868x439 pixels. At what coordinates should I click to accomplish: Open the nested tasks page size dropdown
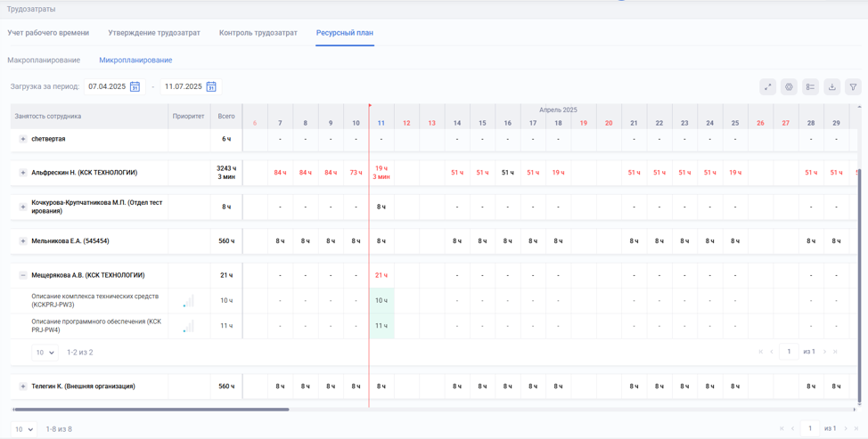coord(45,353)
